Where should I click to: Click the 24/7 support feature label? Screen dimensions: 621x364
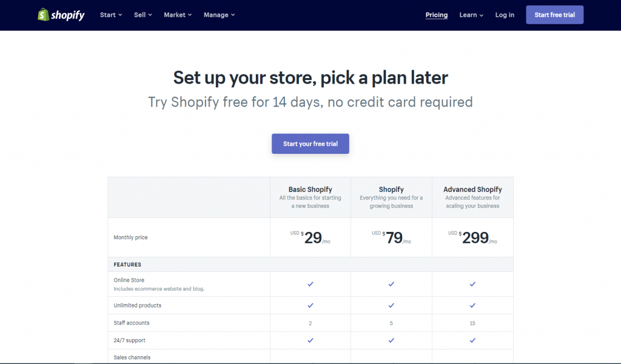coord(130,340)
